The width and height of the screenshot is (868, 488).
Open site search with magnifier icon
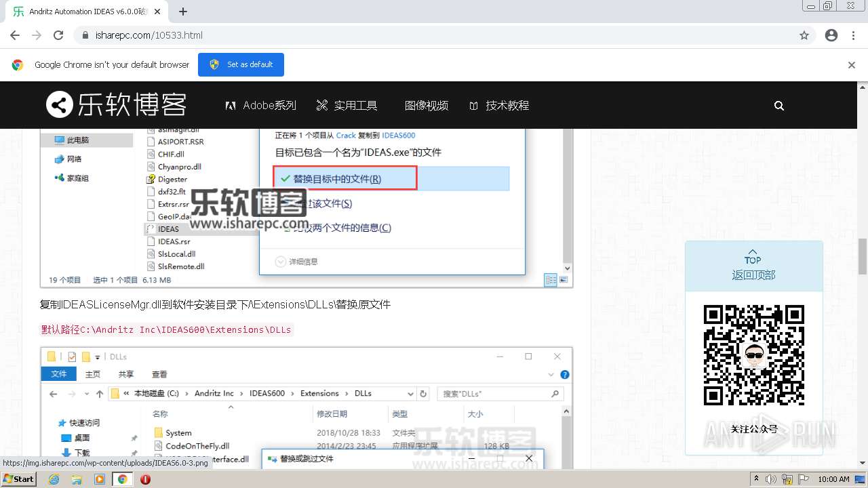[779, 106]
